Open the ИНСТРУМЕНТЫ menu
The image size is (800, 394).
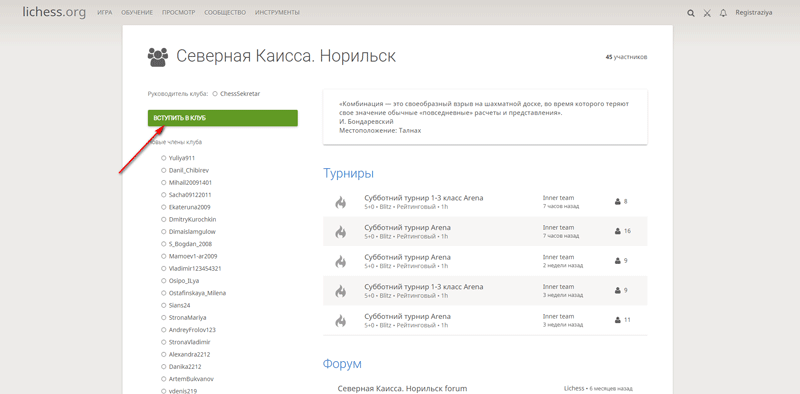(277, 12)
